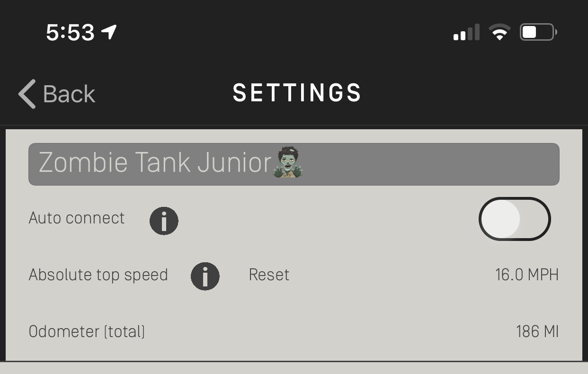Viewport: 588px width, 374px height.
Task: Tap the 5:53 clock in status bar
Action: tap(71, 33)
